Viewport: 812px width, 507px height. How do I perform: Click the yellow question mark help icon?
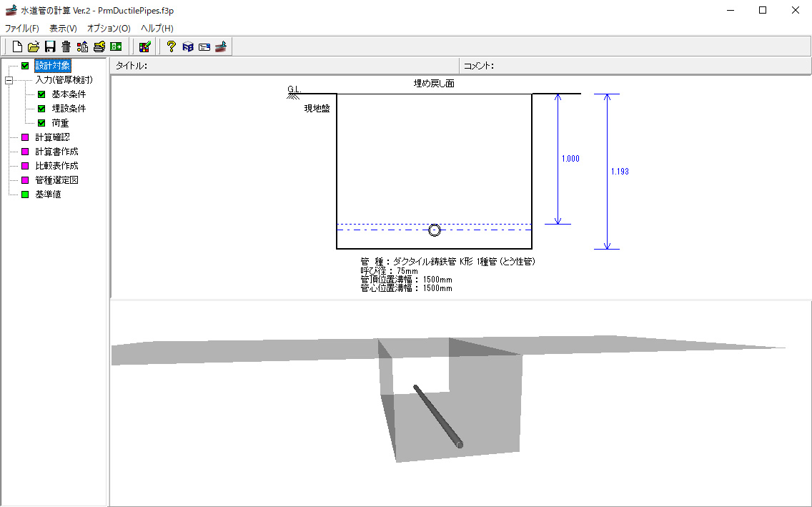(x=172, y=46)
